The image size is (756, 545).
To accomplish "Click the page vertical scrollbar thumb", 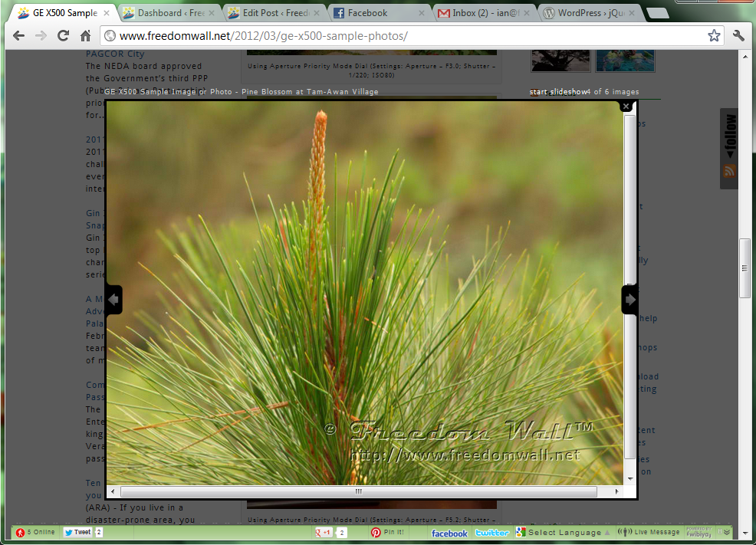I will pyautogui.click(x=744, y=268).
